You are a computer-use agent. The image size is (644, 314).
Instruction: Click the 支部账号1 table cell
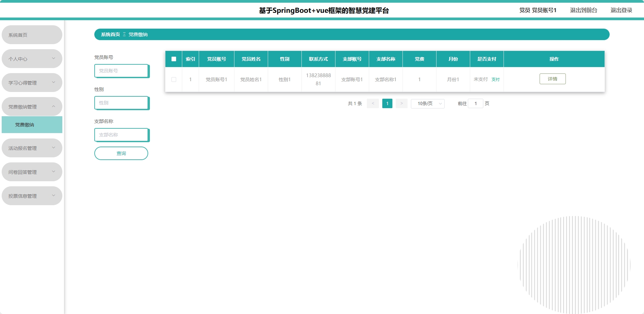coord(352,80)
